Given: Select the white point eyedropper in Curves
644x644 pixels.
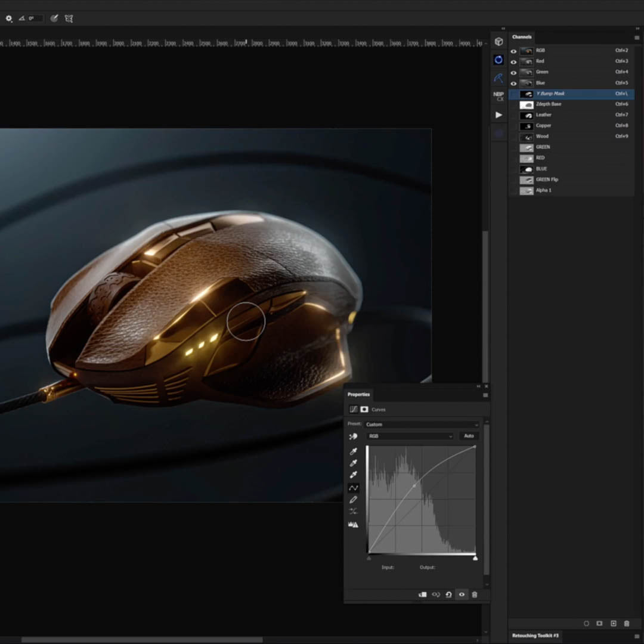Looking at the screenshot, I should tap(354, 475).
